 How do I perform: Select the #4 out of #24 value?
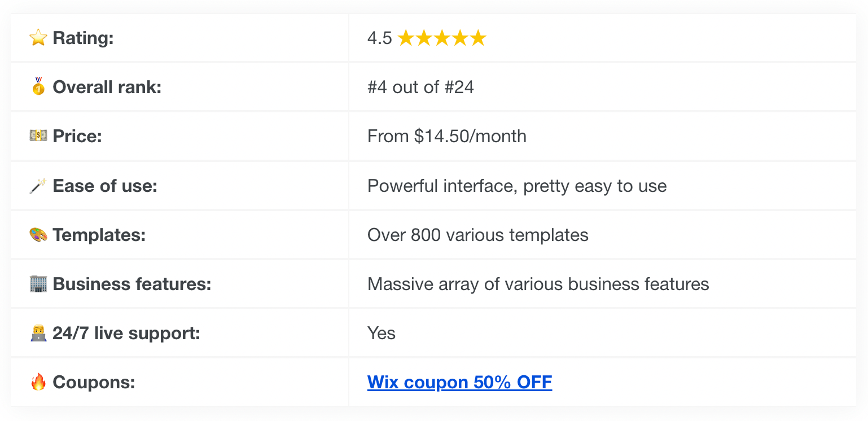pyautogui.click(x=420, y=87)
